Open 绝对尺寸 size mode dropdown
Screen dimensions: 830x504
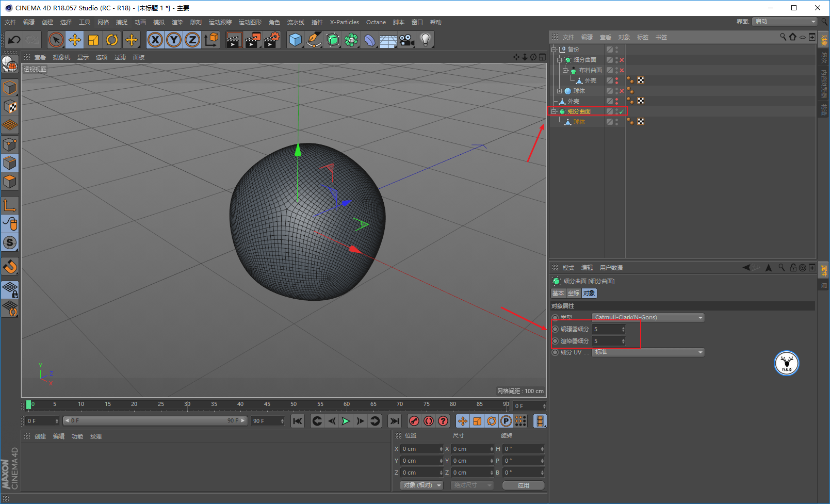click(x=472, y=485)
